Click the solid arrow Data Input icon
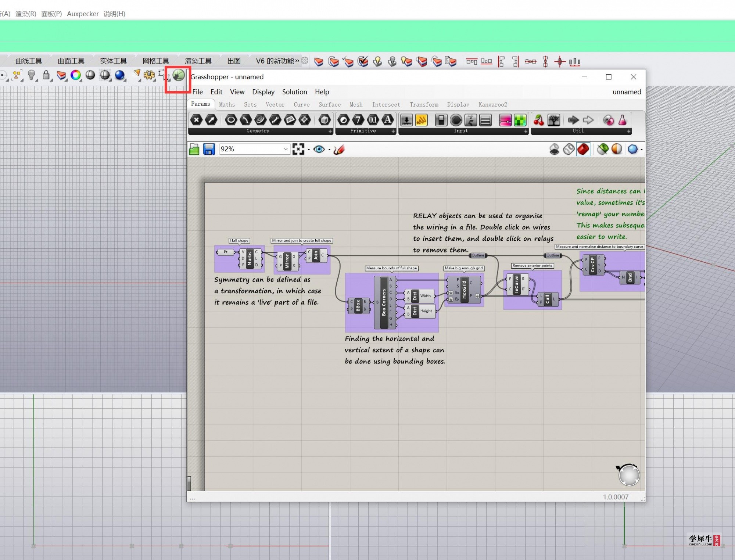The width and height of the screenshot is (735, 560). pos(573,120)
